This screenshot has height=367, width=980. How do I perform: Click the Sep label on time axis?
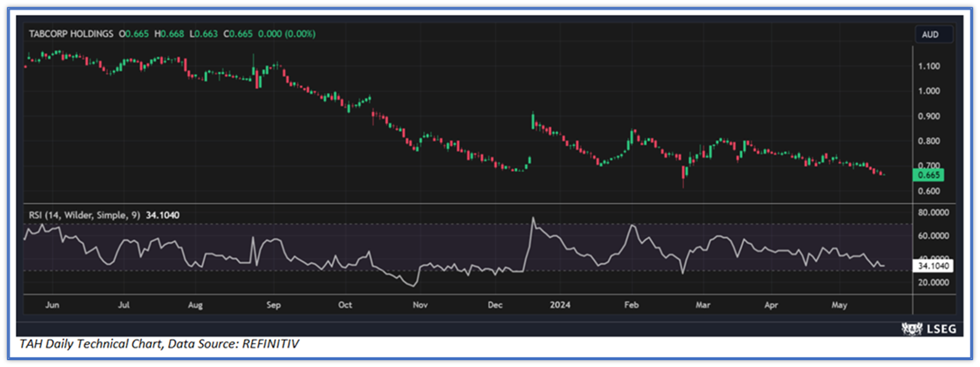(x=273, y=305)
